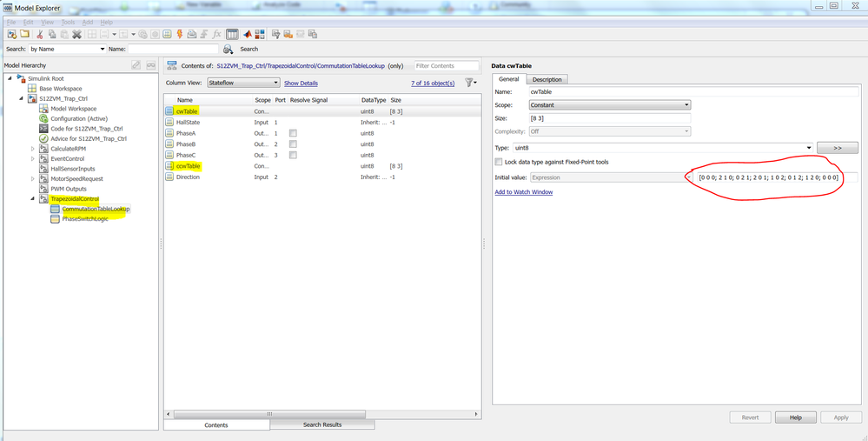Toggle the dialog view columns icon
The width and height of the screenshot is (868, 441).
233,34
